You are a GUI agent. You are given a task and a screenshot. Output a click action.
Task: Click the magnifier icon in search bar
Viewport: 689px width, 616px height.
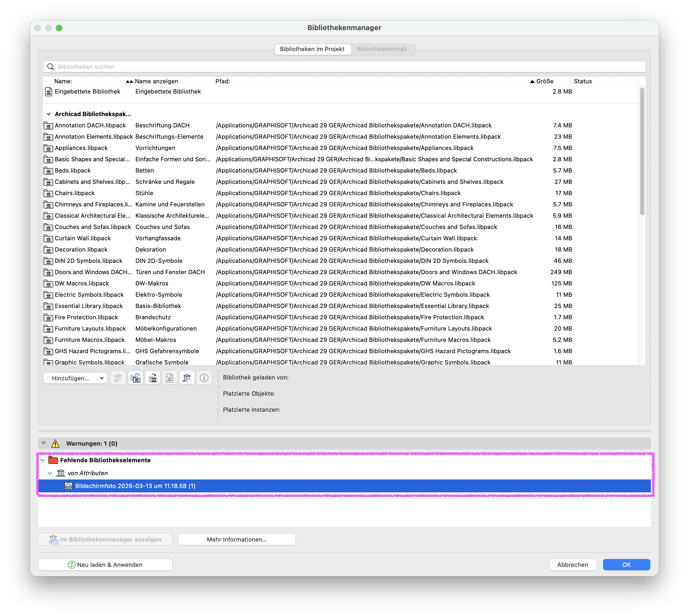51,67
